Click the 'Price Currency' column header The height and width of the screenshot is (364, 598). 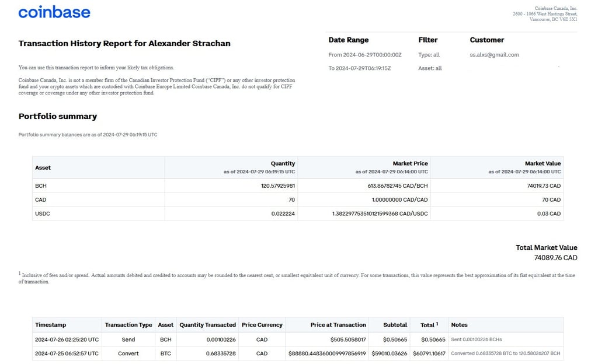[262, 325]
